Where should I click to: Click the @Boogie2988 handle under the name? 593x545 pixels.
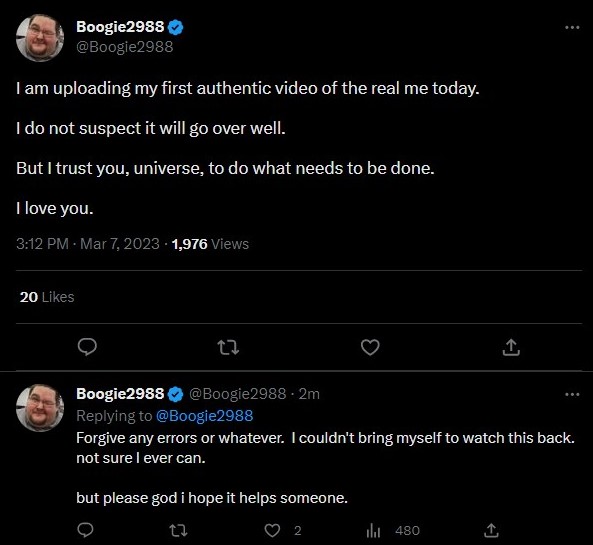tap(125, 47)
